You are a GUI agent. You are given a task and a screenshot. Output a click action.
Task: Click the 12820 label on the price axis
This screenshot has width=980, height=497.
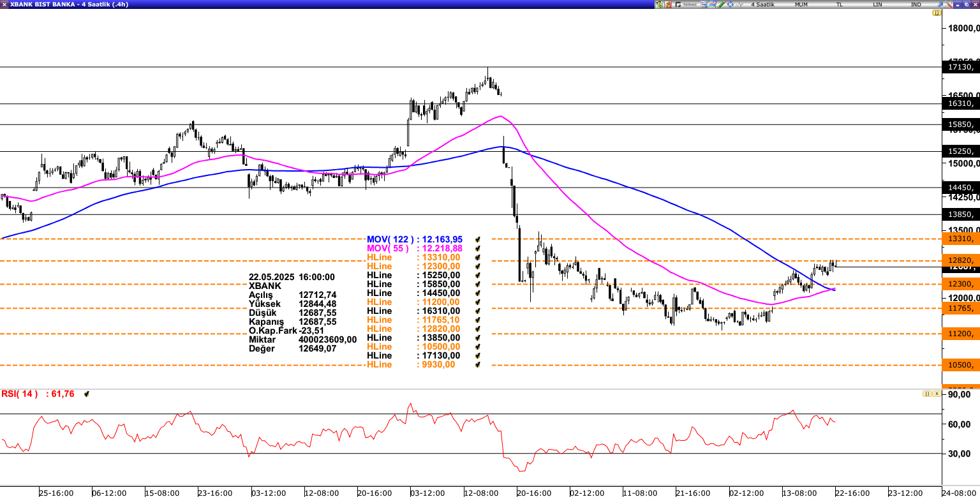click(961, 260)
